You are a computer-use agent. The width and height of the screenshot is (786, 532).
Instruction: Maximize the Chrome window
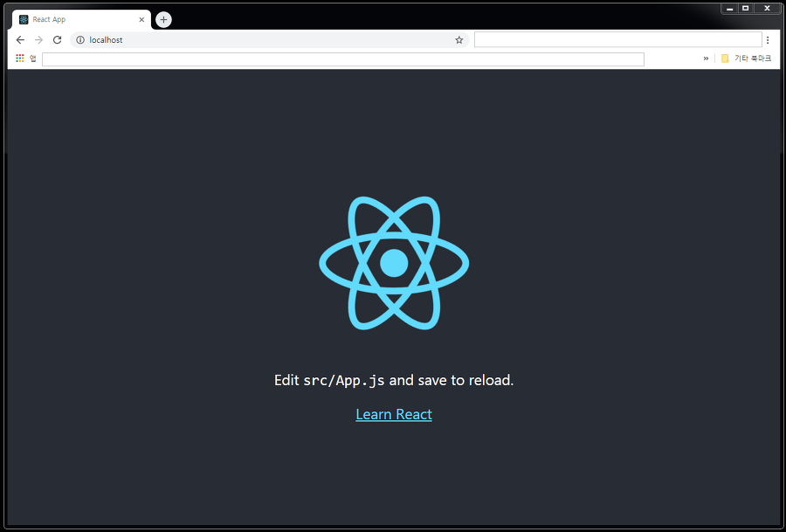click(x=746, y=9)
